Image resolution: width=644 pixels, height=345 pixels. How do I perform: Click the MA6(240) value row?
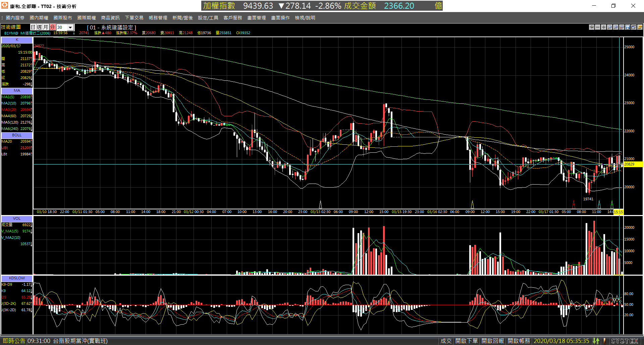17,129
